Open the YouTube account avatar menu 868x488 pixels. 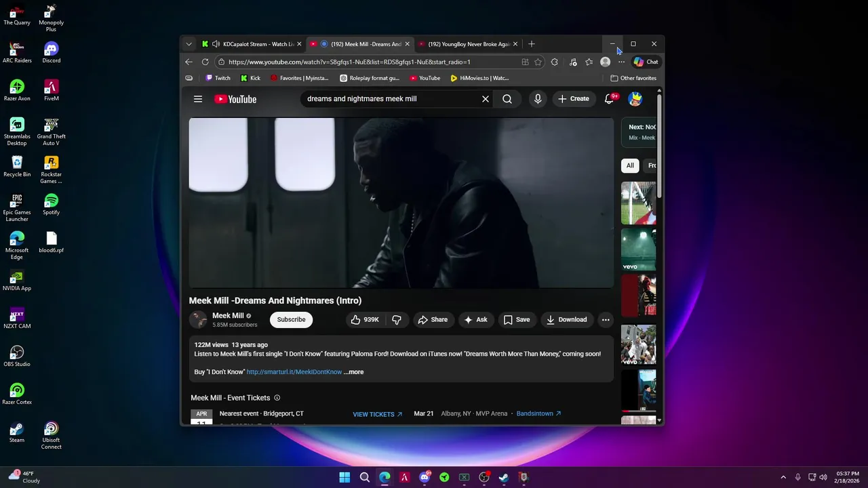point(635,99)
